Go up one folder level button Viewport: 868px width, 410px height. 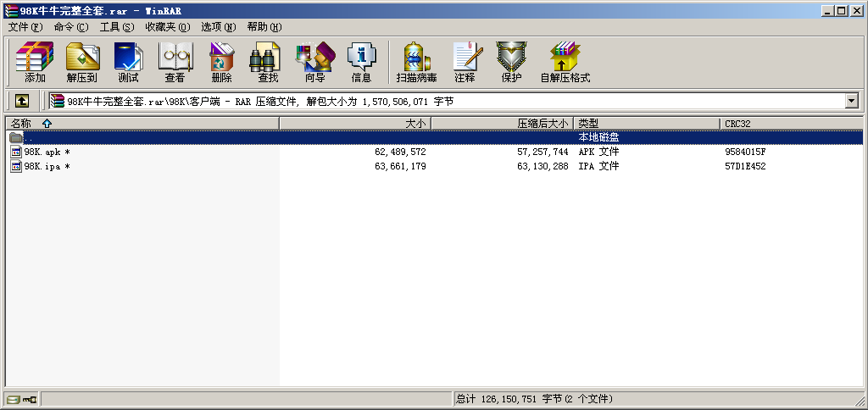tap(22, 101)
